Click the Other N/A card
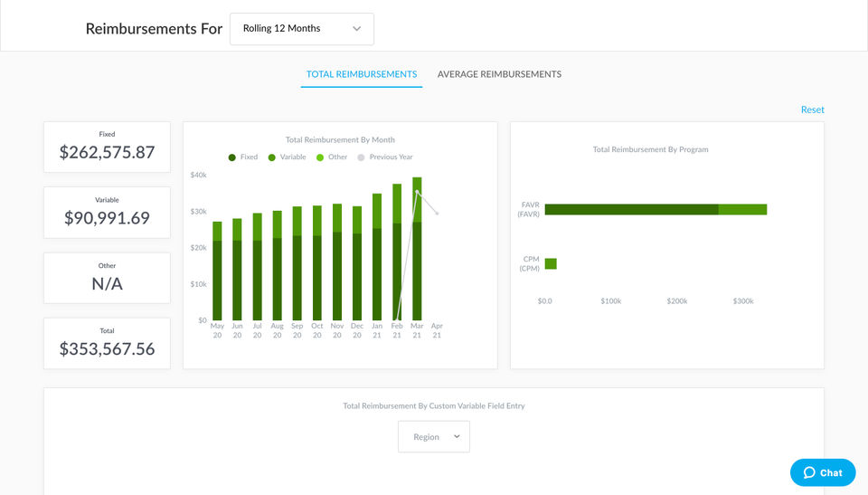This screenshot has width=868, height=495. pyautogui.click(x=107, y=278)
